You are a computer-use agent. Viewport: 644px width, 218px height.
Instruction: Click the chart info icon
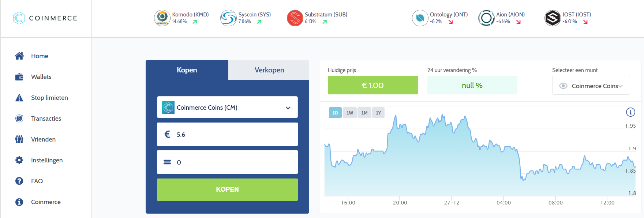click(630, 112)
